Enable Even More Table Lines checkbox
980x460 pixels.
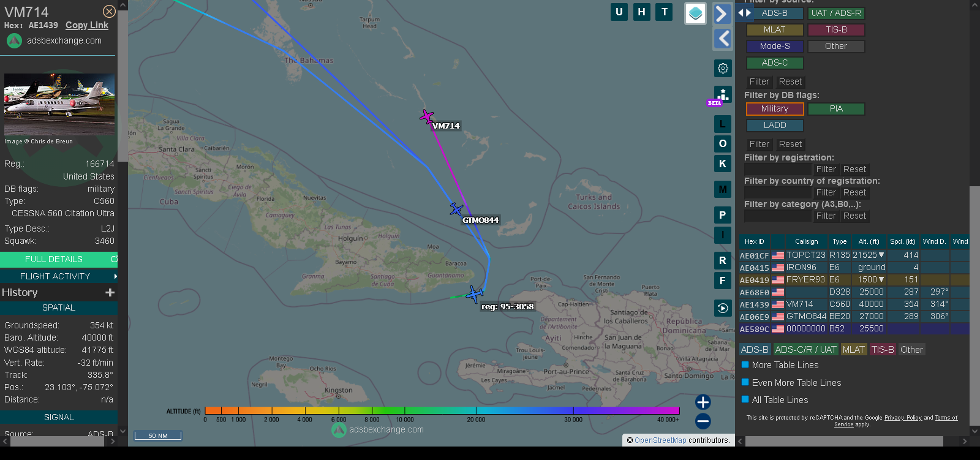click(x=745, y=382)
